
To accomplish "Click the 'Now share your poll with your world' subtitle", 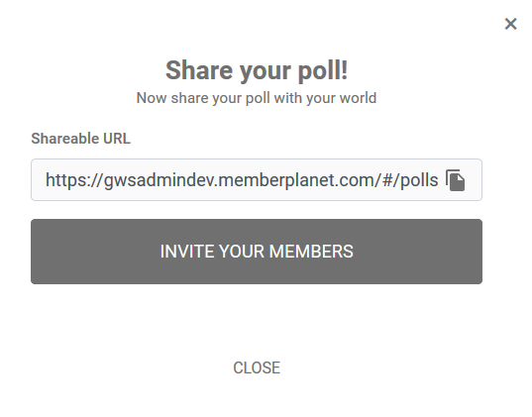I will tap(257, 98).
